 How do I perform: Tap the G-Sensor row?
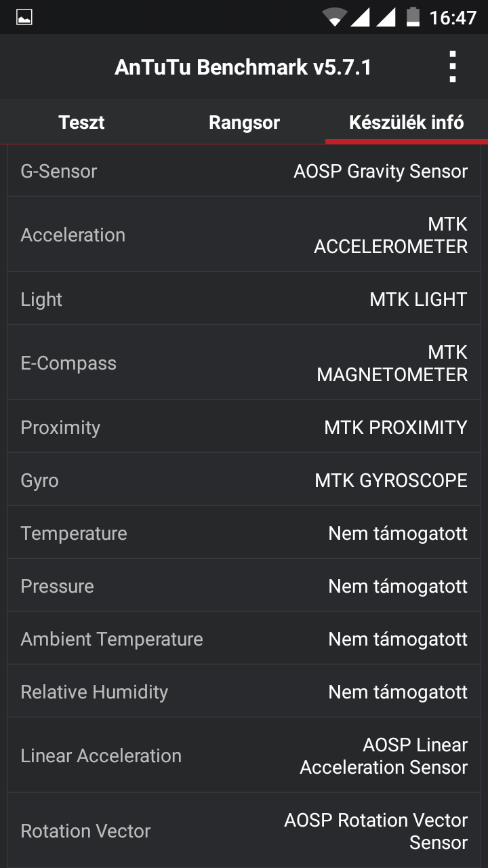tap(244, 172)
